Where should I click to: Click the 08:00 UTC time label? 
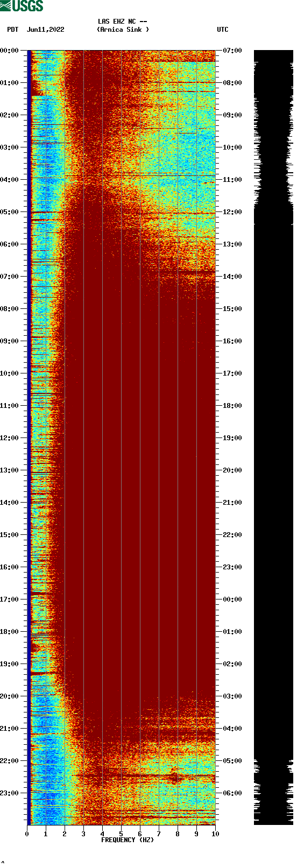pos(232,83)
